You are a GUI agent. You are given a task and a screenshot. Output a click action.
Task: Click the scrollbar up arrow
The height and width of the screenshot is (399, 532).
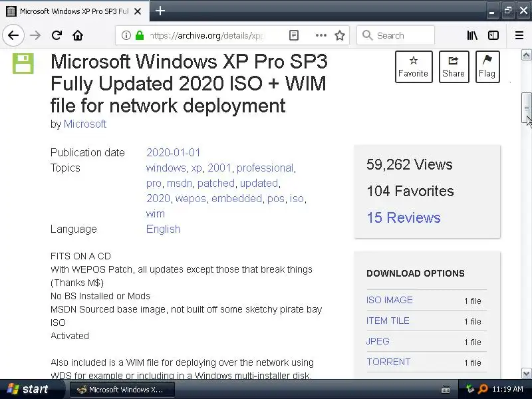pyautogui.click(x=526, y=55)
